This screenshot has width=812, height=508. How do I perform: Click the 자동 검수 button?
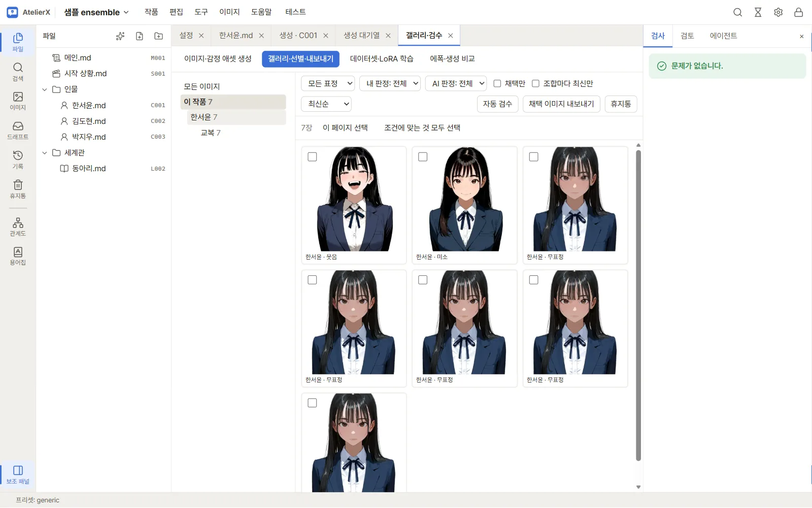(x=497, y=104)
